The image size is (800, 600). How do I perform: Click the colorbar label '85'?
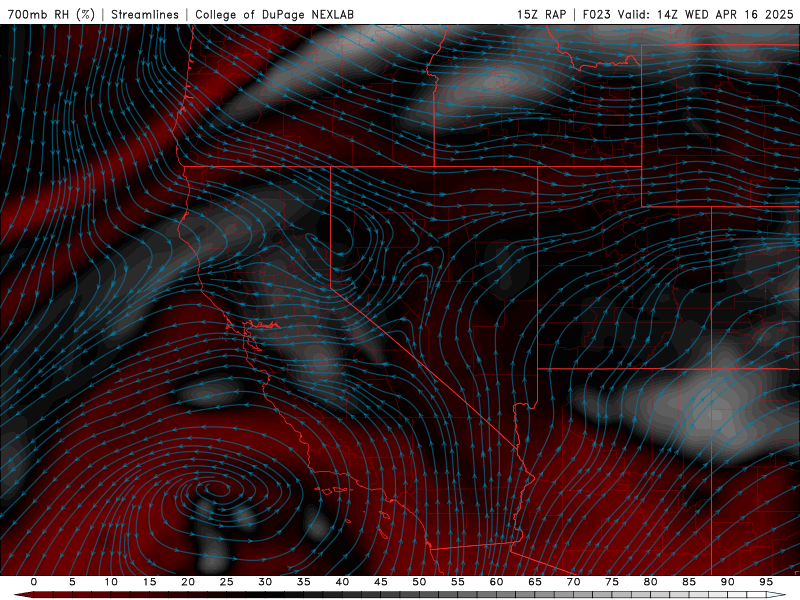[689, 582]
